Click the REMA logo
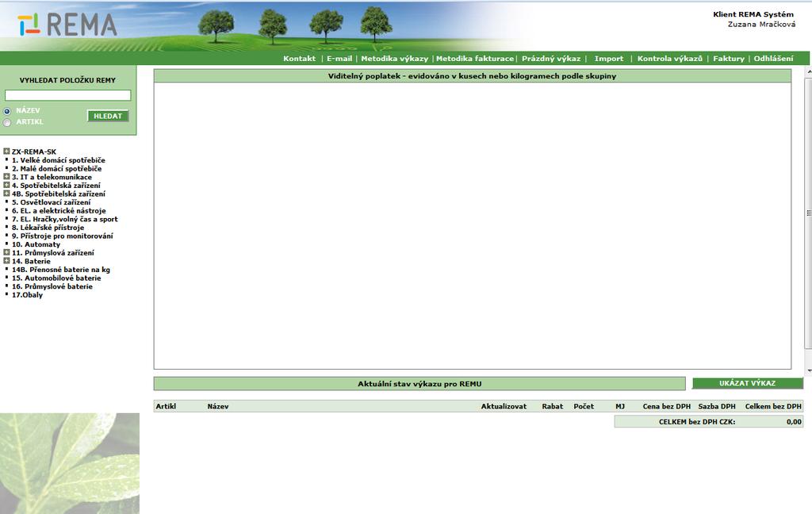The image size is (812, 514). pos(67,25)
